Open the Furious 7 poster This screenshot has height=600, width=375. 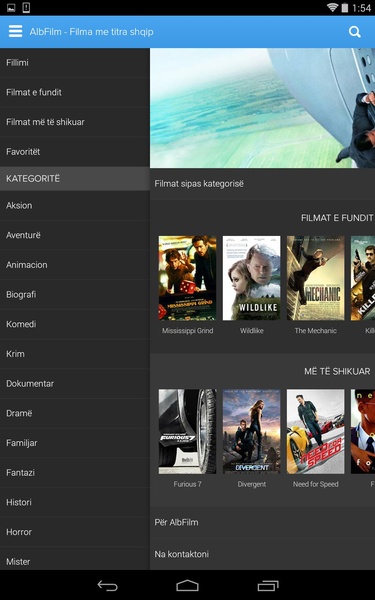click(x=188, y=432)
